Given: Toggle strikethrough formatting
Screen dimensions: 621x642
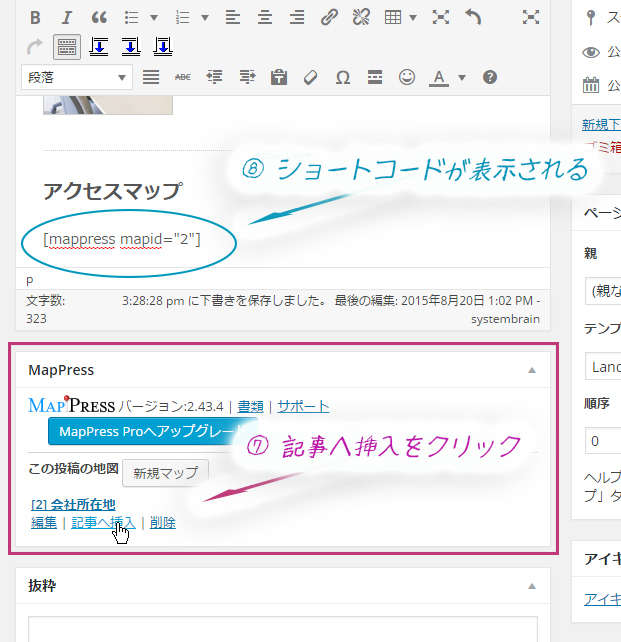Looking at the screenshot, I should tap(182, 77).
